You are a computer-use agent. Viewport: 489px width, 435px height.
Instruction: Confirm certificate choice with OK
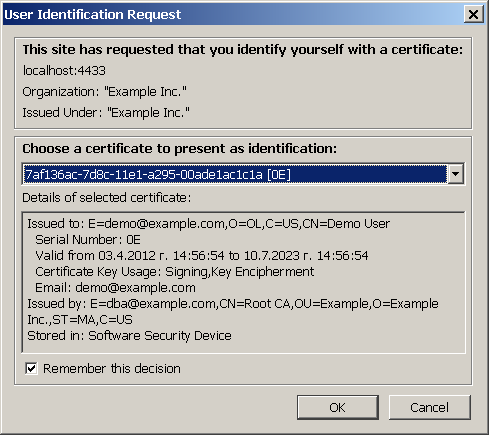[338, 407]
